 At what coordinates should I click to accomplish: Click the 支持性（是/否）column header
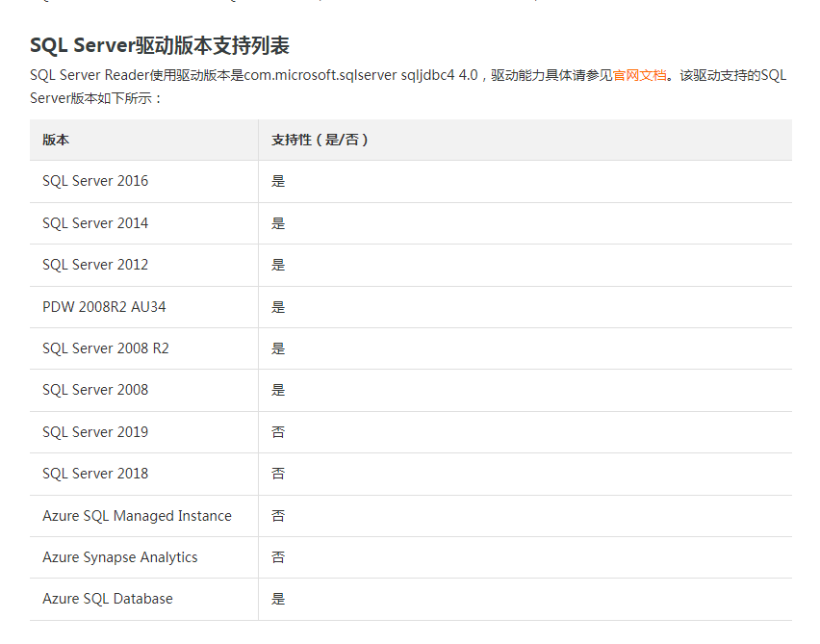(320, 140)
